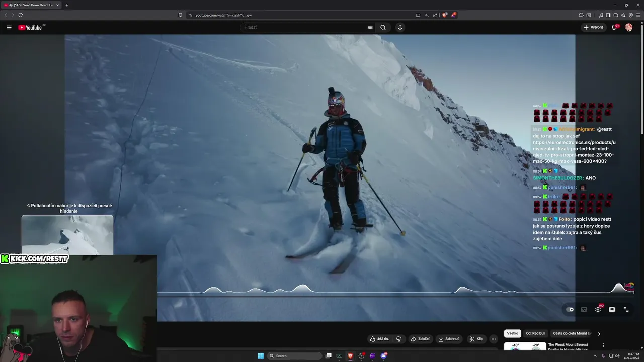Open Brave Rewards triangle icon
The width and height of the screenshot is (644, 362).
point(453,15)
